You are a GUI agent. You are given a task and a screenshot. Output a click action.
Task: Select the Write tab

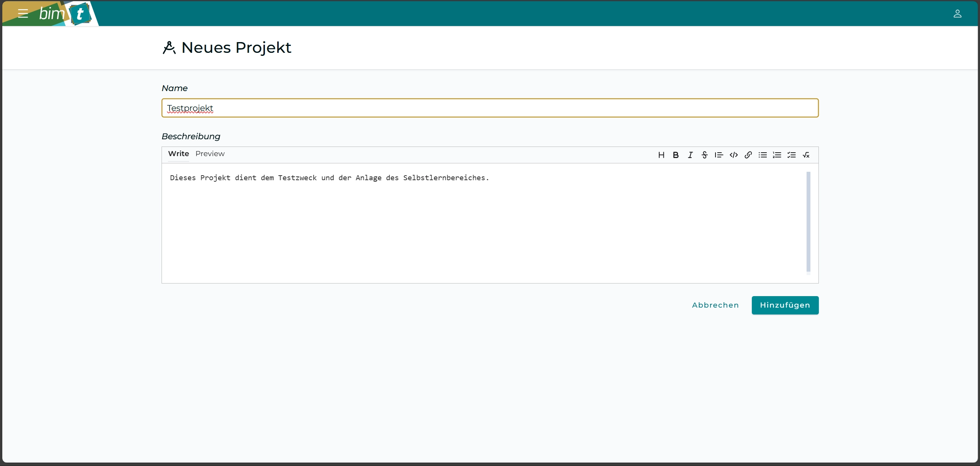pyautogui.click(x=178, y=154)
